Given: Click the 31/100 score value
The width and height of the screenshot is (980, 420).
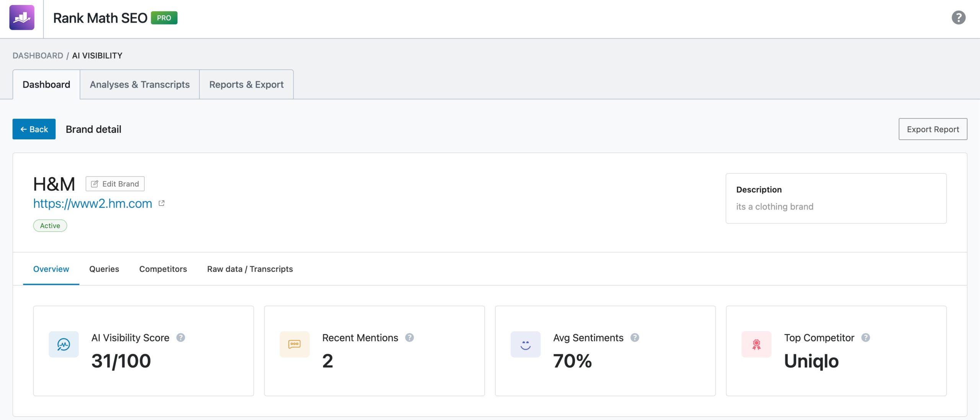Looking at the screenshot, I should tap(121, 361).
